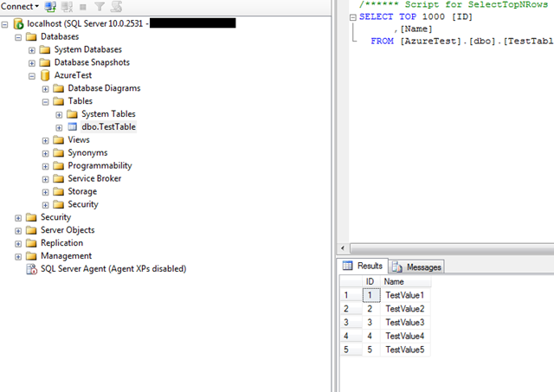Image resolution: width=554 pixels, height=392 pixels.
Task: Expand the dbo.TestTable node
Action: (x=59, y=127)
